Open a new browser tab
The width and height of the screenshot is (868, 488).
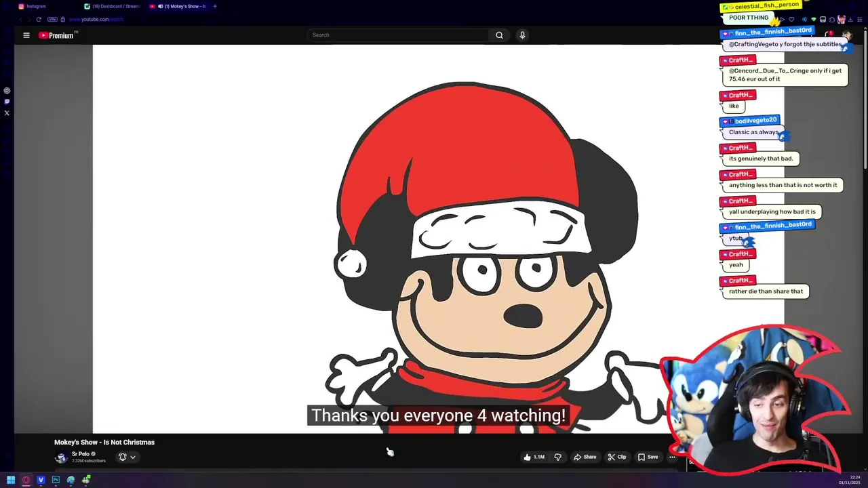pos(215,6)
